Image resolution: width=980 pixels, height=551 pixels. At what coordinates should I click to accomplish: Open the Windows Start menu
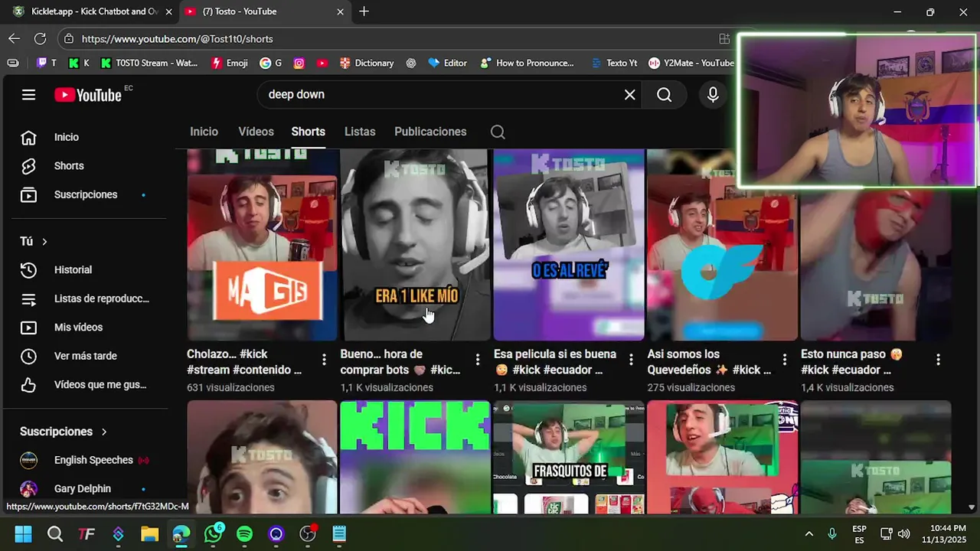click(23, 533)
